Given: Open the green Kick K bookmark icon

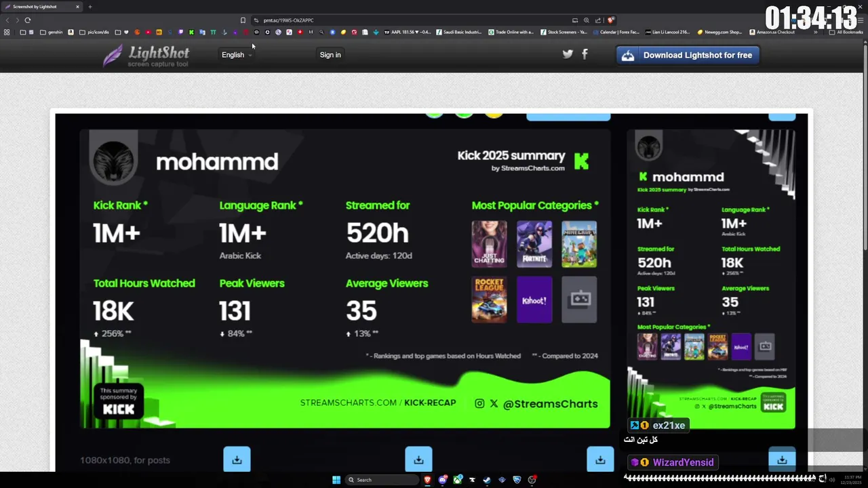Looking at the screenshot, I should (x=191, y=32).
